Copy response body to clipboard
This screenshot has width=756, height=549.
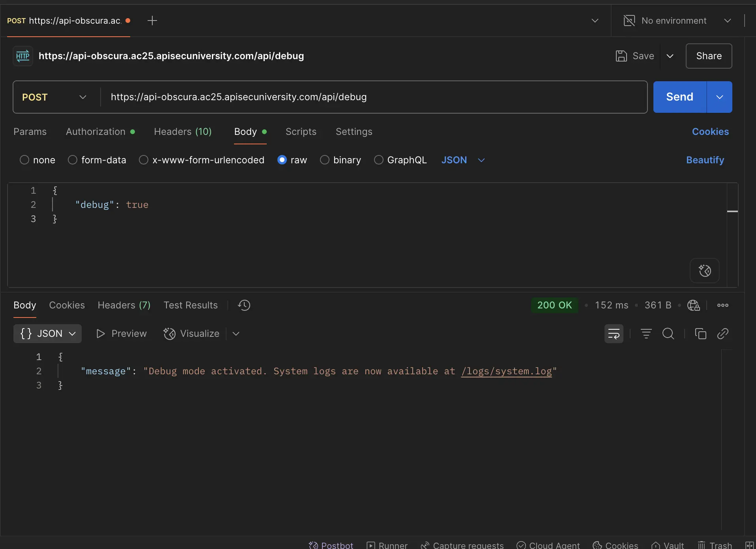tap(700, 334)
